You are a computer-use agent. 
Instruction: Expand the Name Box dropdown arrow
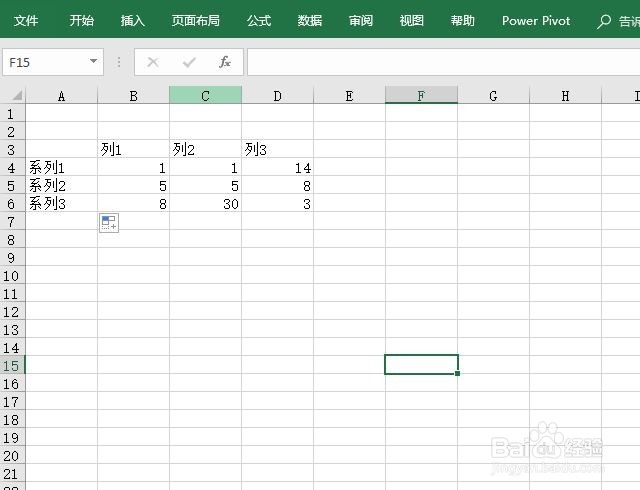point(93,61)
